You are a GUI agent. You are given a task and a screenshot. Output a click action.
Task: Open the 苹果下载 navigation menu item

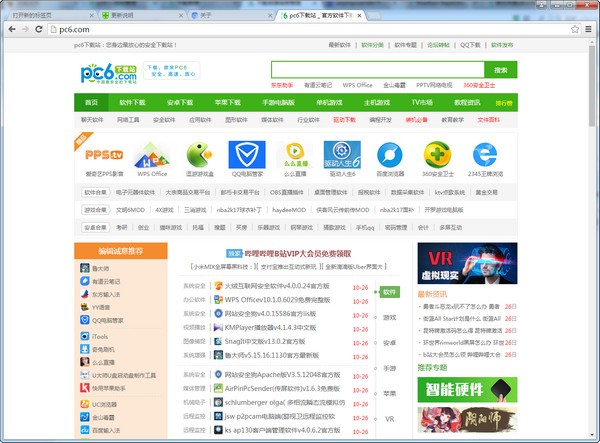227,102
